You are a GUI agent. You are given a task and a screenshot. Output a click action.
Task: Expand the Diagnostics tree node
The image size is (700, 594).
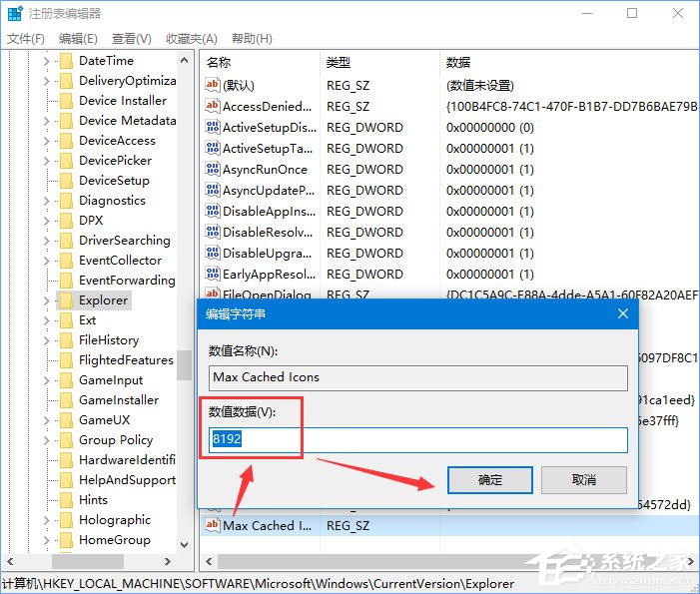click(46, 201)
